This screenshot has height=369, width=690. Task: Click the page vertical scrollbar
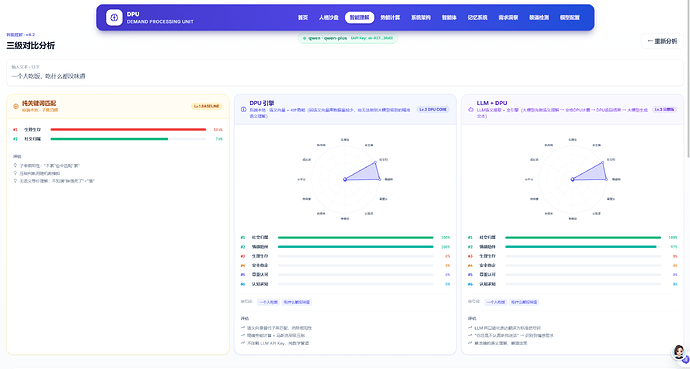pyautogui.click(x=688, y=79)
